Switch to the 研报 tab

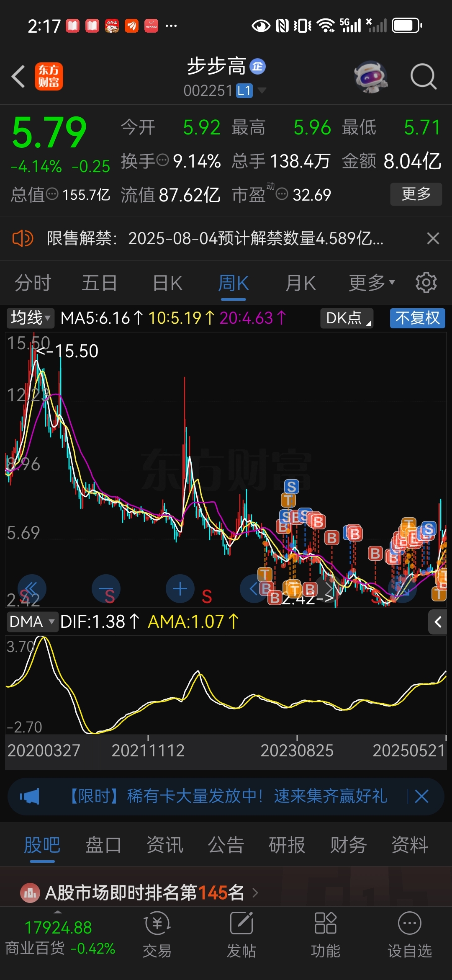287,845
